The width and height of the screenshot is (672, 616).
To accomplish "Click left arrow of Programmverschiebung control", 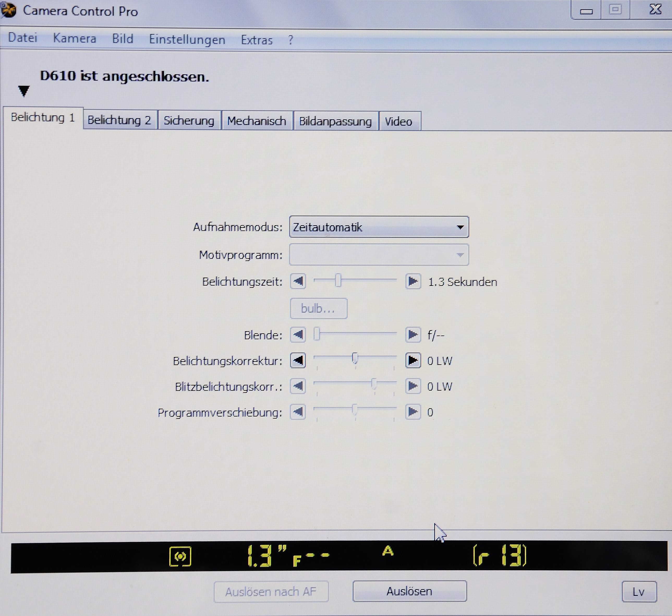I will pos(298,412).
